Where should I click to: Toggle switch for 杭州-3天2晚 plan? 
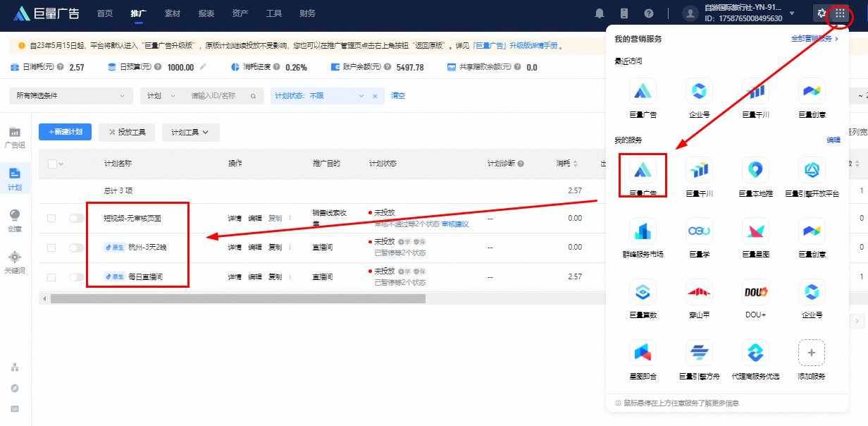[x=76, y=247]
